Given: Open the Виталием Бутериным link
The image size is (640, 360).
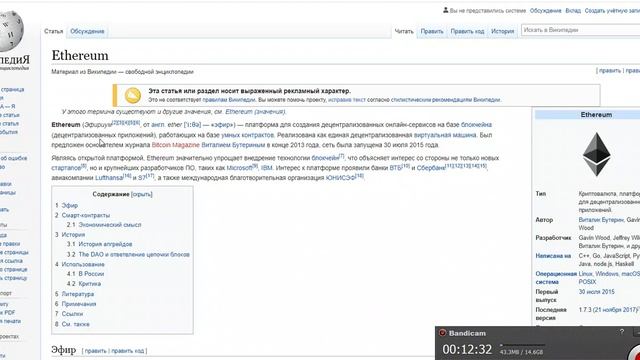Looking at the screenshot, I should [x=233, y=145].
